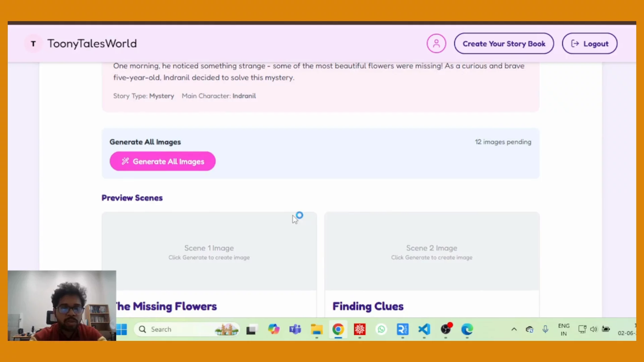Click the Main Character: Indranil label
Screen dimensions: 644x362
[219, 96]
